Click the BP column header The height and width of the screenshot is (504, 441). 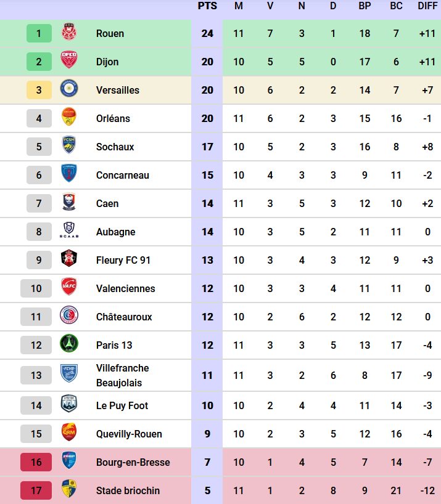pyautogui.click(x=365, y=6)
